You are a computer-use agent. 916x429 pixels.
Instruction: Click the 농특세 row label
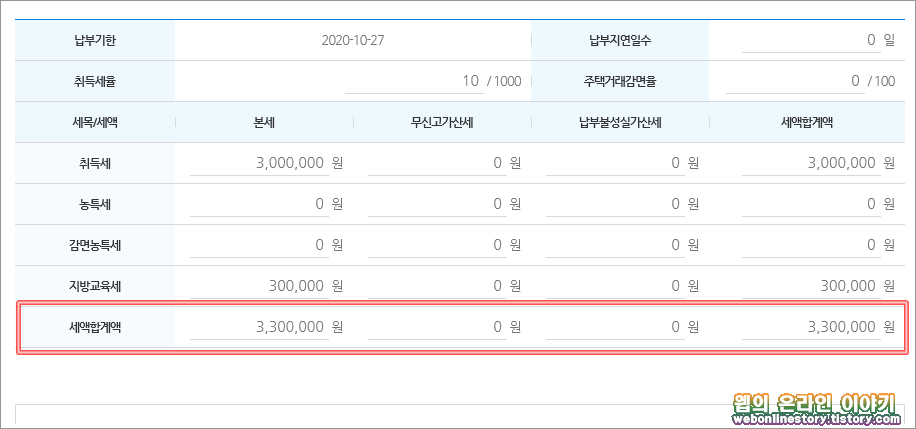click(x=94, y=204)
